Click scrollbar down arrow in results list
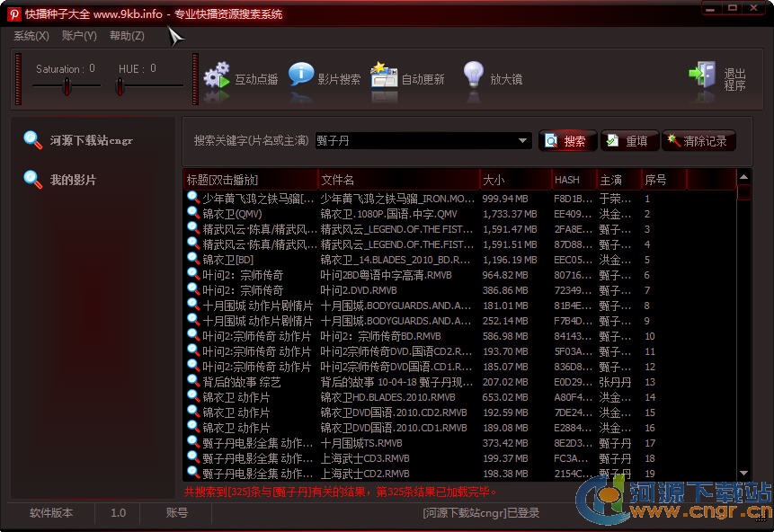The image size is (774, 532). click(x=743, y=473)
